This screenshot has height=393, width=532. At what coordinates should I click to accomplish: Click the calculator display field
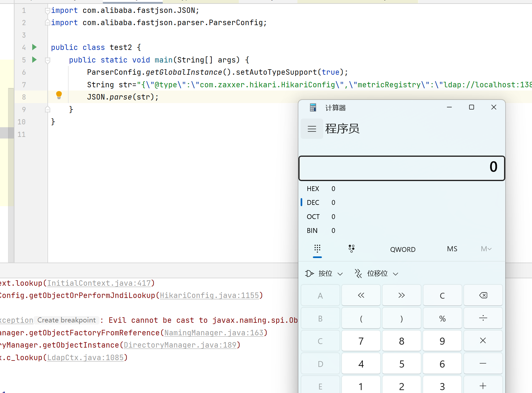pyautogui.click(x=402, y=168)
